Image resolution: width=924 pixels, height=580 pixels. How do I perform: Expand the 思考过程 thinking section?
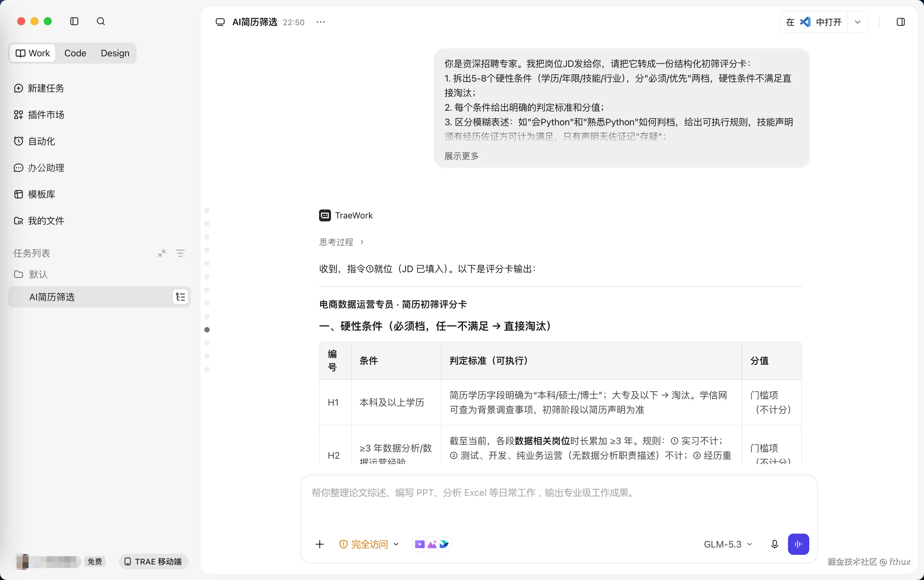tap(341, 242)
